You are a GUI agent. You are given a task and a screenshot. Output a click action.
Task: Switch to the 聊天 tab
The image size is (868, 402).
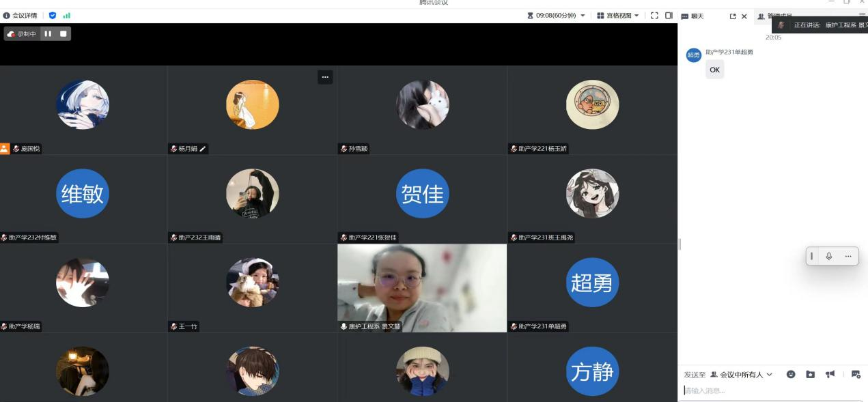pyautogui.click(x=692, y=16)
